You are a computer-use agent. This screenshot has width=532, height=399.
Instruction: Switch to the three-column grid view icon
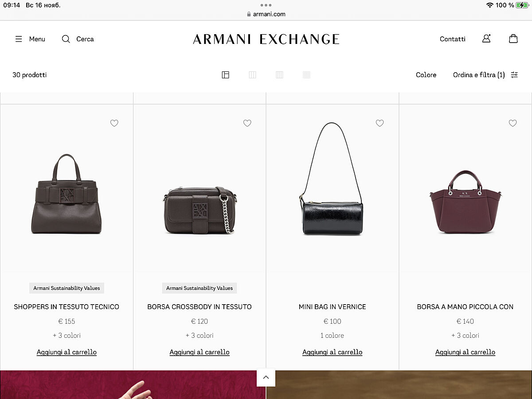pyautogui.click(x=279, y=75)
